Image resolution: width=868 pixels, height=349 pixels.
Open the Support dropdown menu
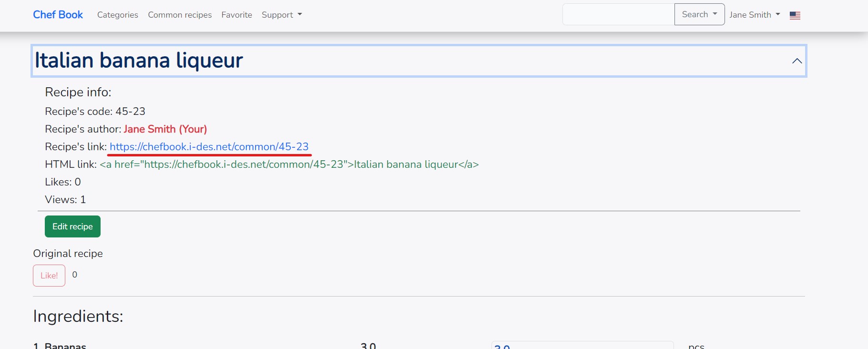pyautogui.click(x=281, y=15)
